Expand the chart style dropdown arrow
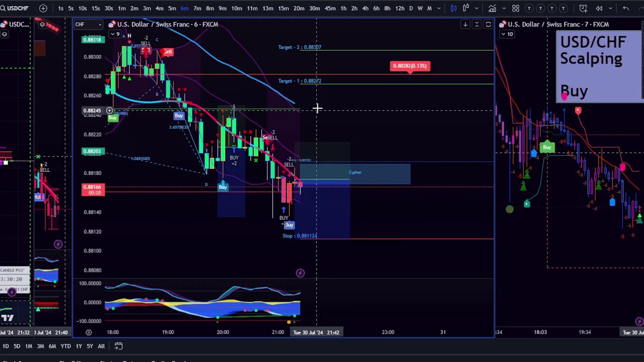Screen dimensions: 644x362 (x=476, y=8)
